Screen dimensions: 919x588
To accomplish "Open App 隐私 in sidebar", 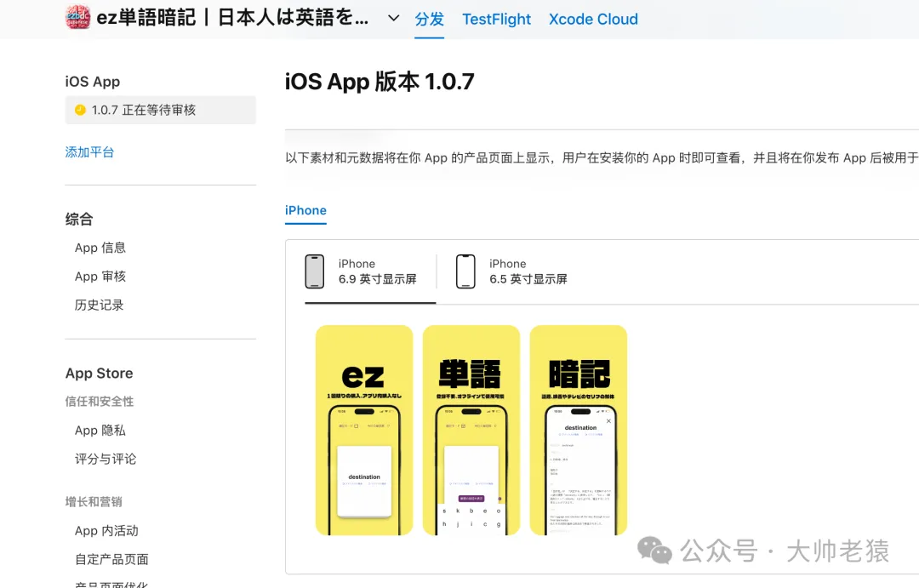I will pyautogui.click(x=100, y=431).
